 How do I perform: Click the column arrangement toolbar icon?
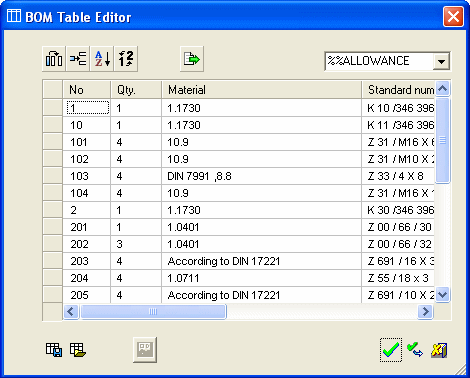54,59
